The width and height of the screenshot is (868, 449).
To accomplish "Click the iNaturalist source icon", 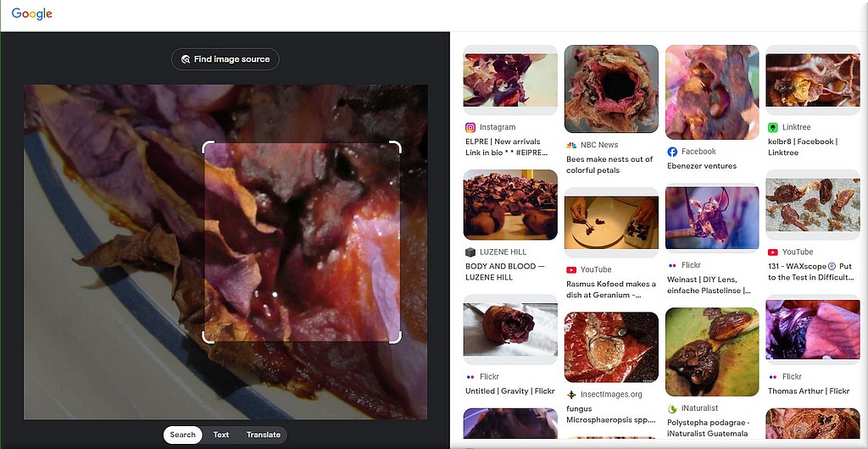I will click(x=672, y=408).
